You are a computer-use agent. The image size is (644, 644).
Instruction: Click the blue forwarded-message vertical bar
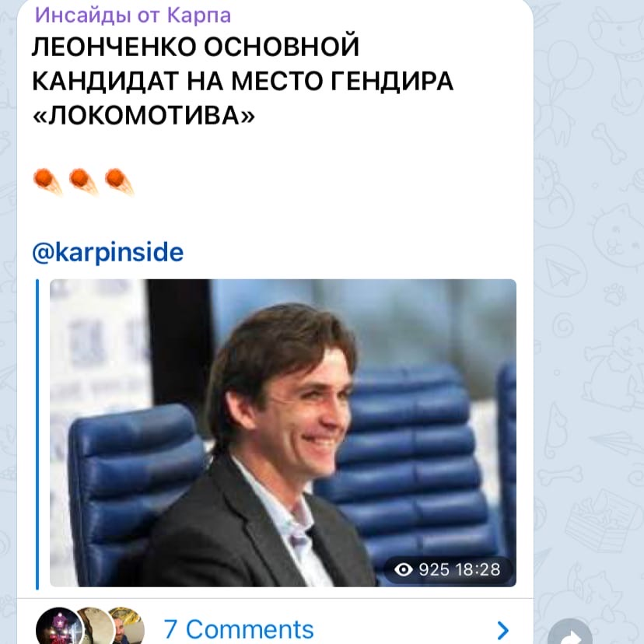click(x=37, y=434)
